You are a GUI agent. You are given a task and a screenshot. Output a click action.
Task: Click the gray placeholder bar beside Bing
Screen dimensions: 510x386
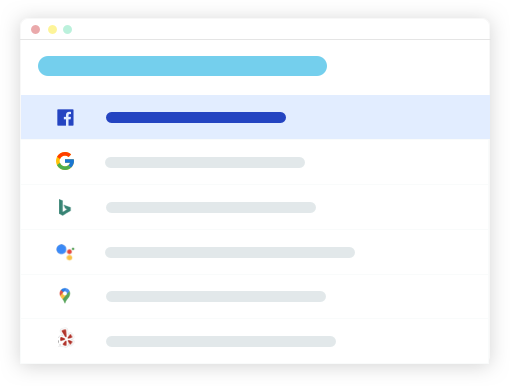coord(211,207)
